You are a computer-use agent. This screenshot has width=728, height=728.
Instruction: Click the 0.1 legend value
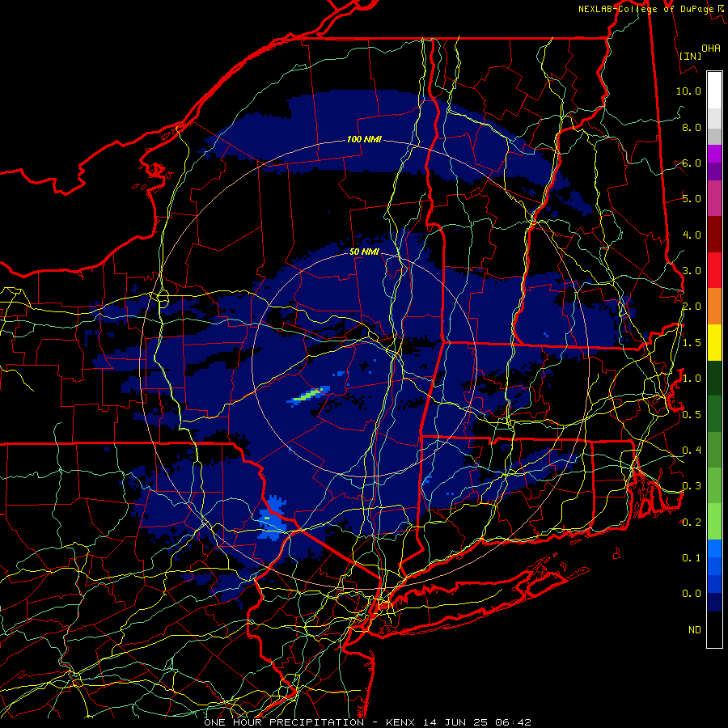692,557
